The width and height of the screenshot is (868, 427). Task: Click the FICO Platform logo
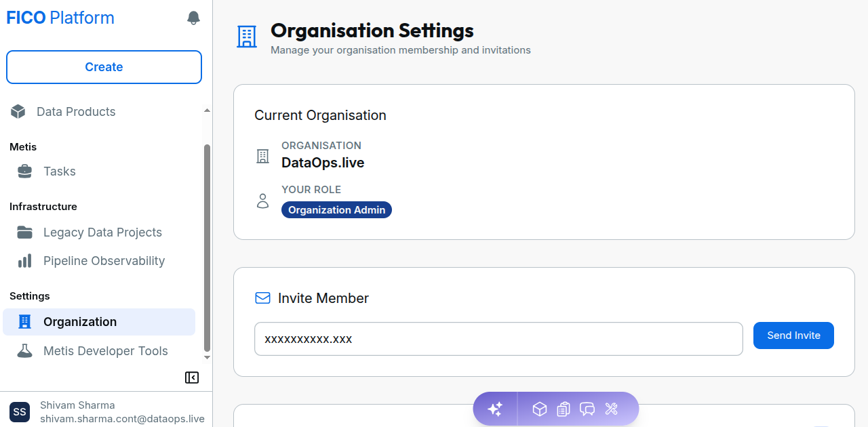pos(60,18)
